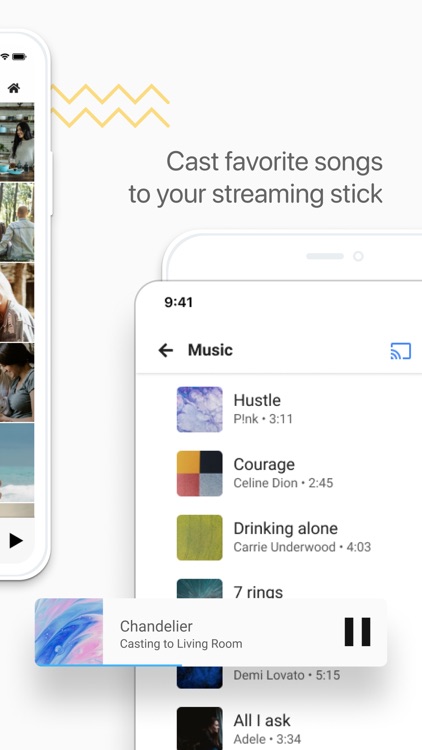The width and height of the screenshot is (422, 750).
Task: Click the blue progress bar under Chandelier
Action: (109, 665)
